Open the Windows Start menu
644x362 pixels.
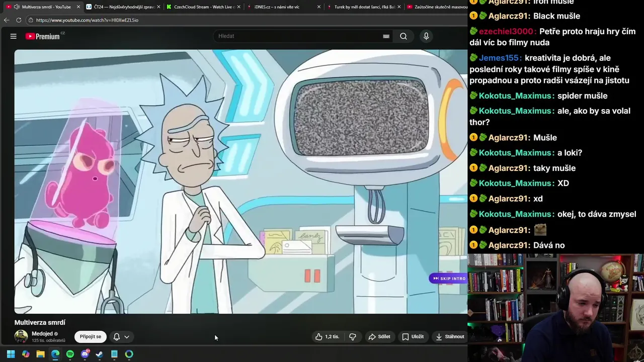click(11, 354)
